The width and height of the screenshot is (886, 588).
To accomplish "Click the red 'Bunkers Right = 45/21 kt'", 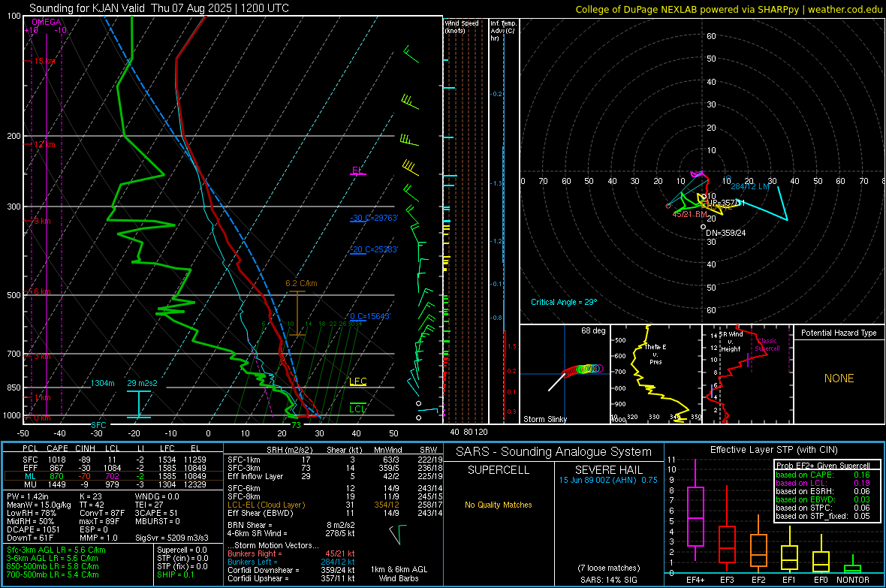I will tap(291, 553).
